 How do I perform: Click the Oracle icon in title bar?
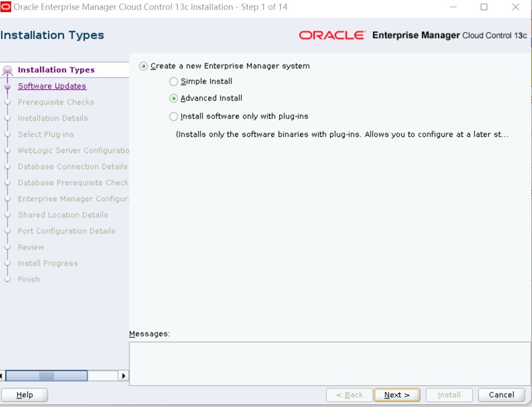tap(6, 7)
